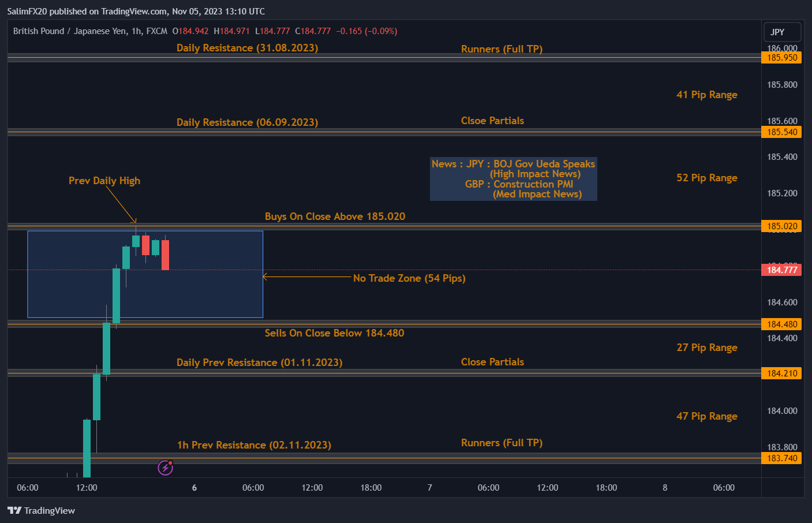The width and height of the screenshot is (812, 523).
Task: Select the News BOJ Gov Ueda text box
Action: [x=513, y=179]
